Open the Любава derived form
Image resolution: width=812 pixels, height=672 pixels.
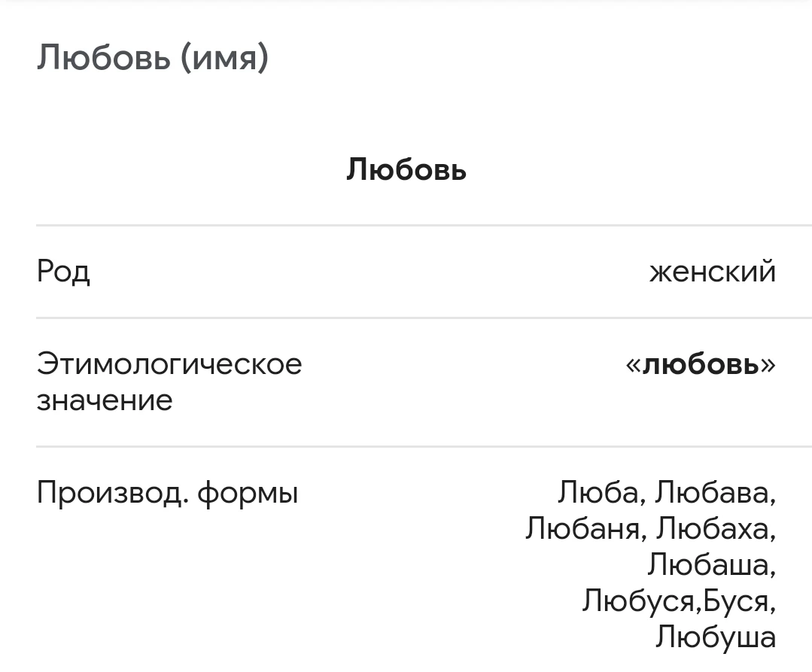point(713,493)
